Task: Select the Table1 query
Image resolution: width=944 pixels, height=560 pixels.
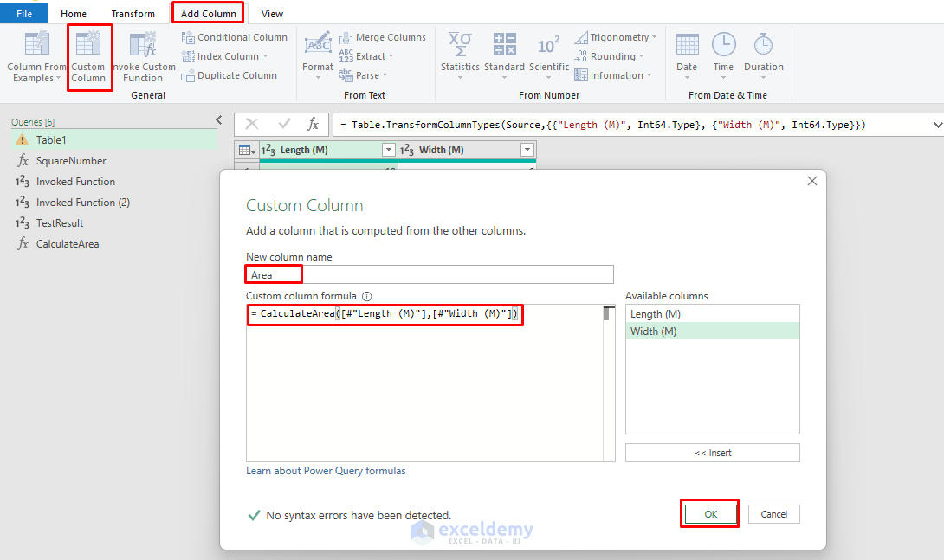Action: pyautogui.click(x=114, y=140)
